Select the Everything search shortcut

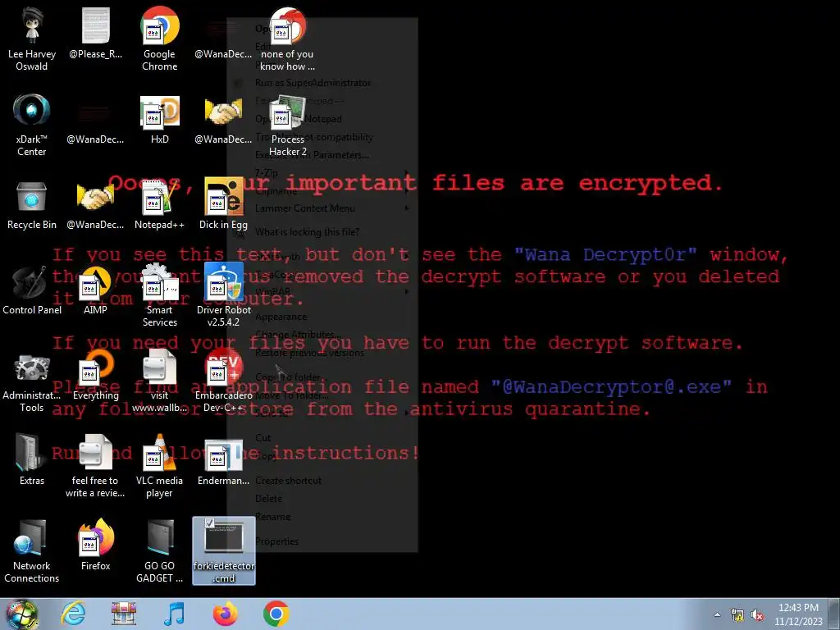[x=95, y=376]
